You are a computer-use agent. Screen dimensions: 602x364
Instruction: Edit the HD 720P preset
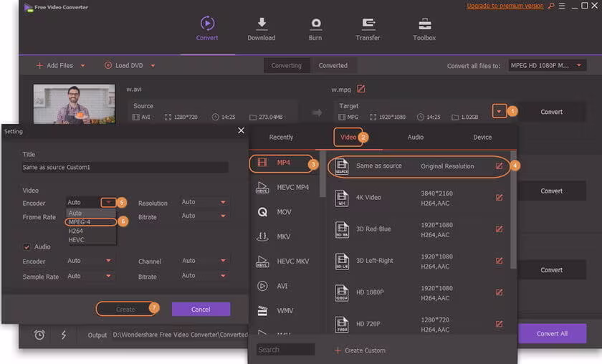(499, 324)
